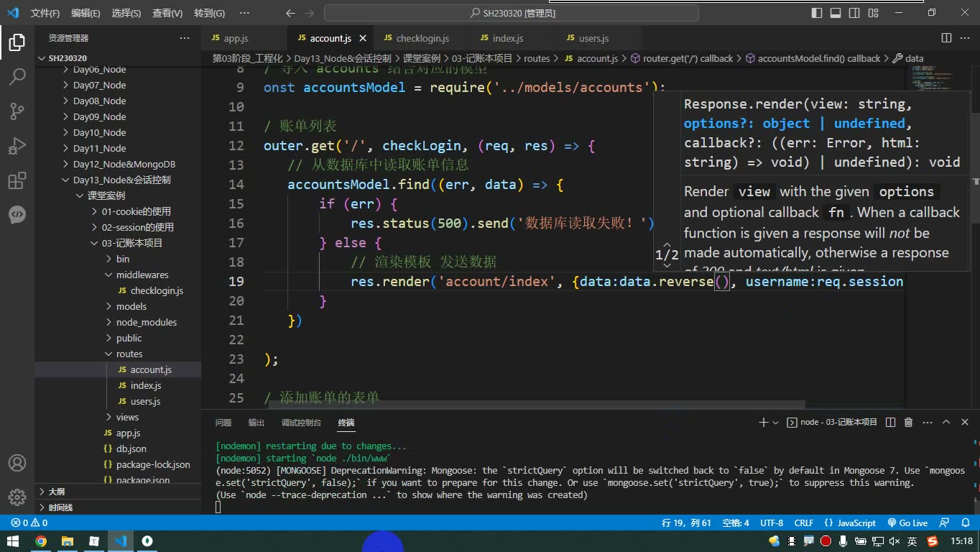This screenshot has height=552, width=980.
Task: Expand the models folder
Action: [x=131, y=306]
